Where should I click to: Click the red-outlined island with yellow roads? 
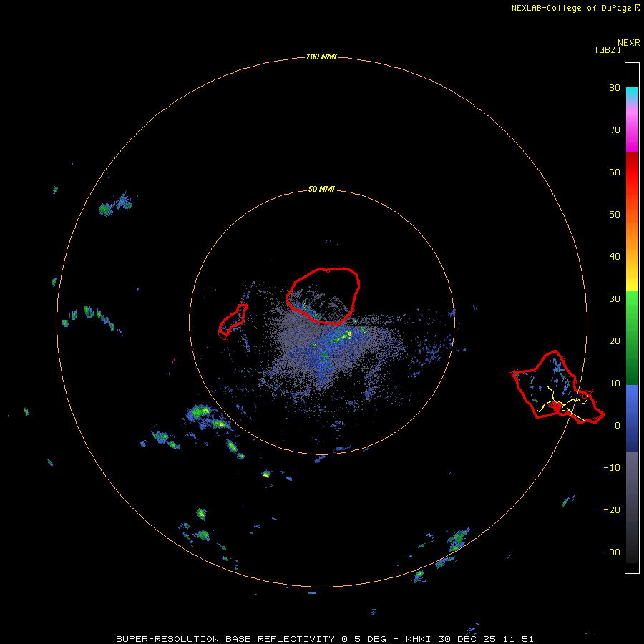pyautogui.click(x=557, y=387)
